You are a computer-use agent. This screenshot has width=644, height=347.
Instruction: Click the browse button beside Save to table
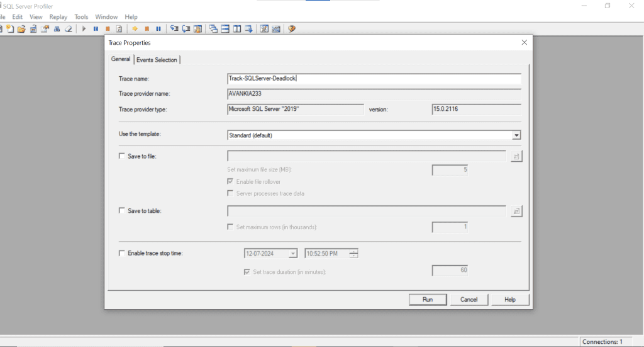pos(516,211)
